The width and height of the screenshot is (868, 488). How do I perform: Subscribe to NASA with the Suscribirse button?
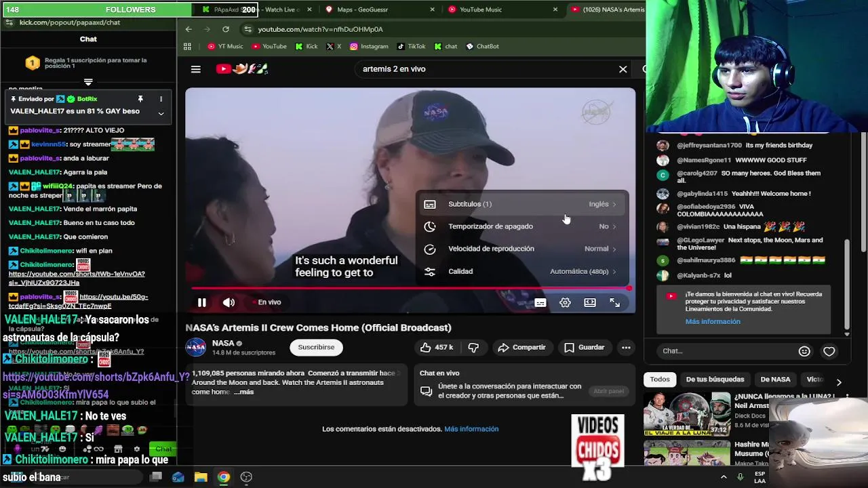click(316, 347)
